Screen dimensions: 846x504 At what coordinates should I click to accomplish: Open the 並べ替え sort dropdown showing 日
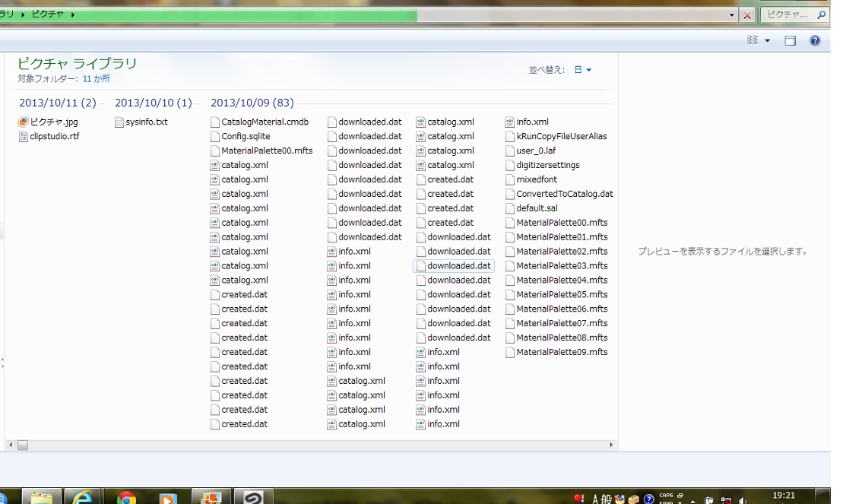click(x=583, y=70)
